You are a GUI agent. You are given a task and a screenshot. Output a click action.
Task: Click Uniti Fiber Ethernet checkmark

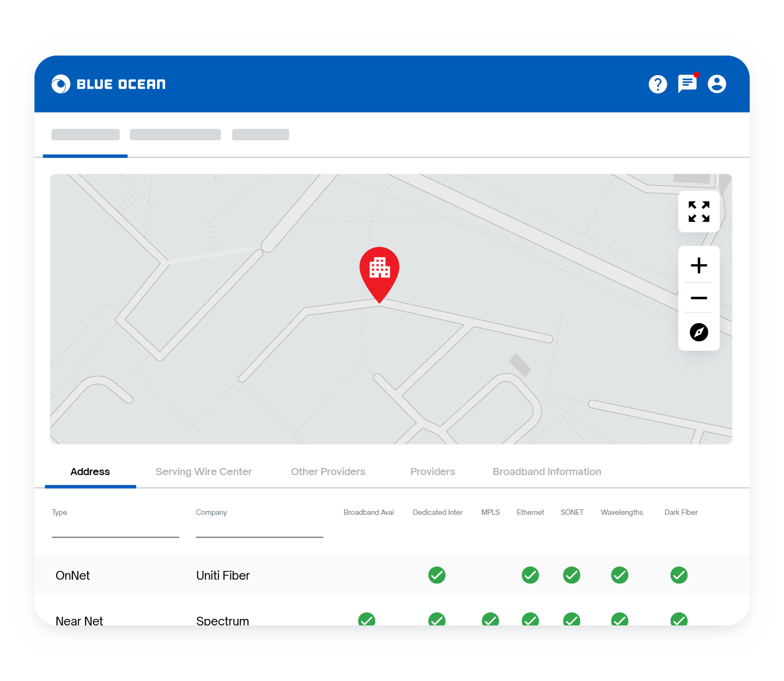530,575
